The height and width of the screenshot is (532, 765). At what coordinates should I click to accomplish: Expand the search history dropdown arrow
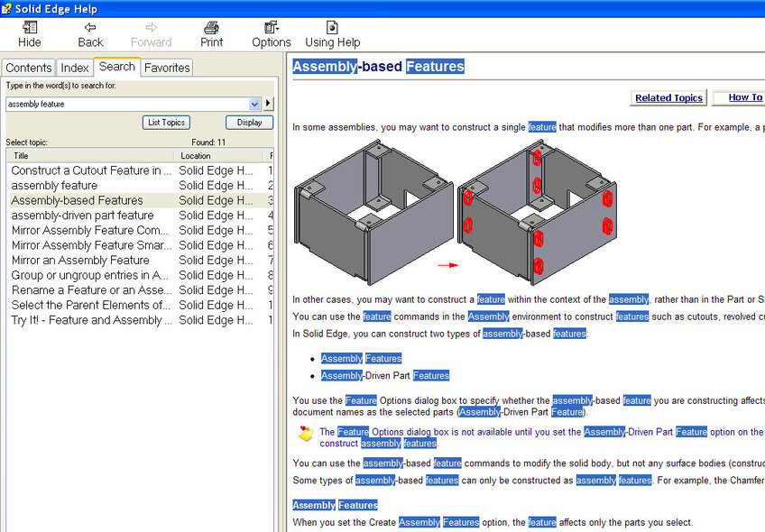254,104
